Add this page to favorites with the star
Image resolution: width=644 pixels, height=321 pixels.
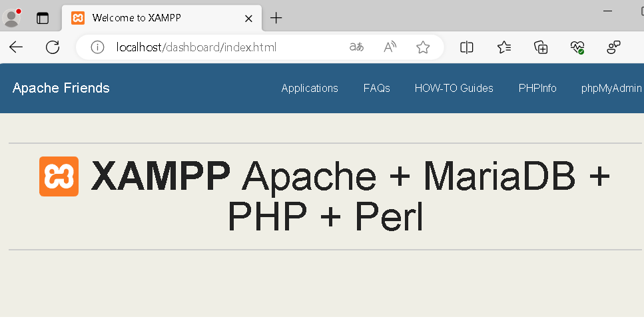click(423, 47)
